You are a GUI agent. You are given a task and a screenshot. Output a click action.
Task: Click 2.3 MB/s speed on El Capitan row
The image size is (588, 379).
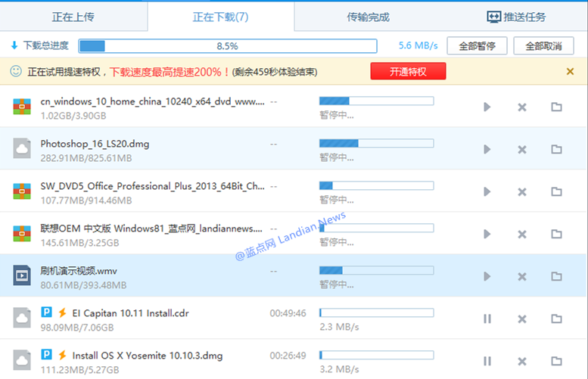(339, 327)
